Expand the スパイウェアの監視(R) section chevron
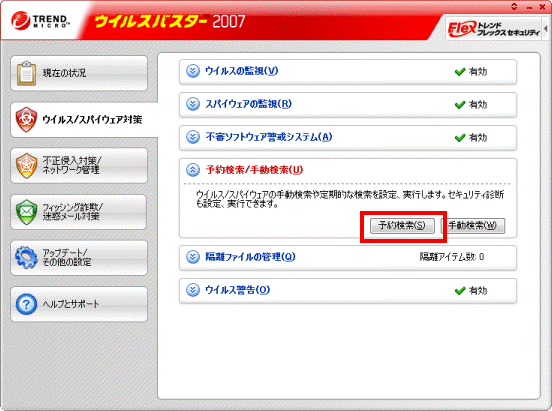 point(193,104)
